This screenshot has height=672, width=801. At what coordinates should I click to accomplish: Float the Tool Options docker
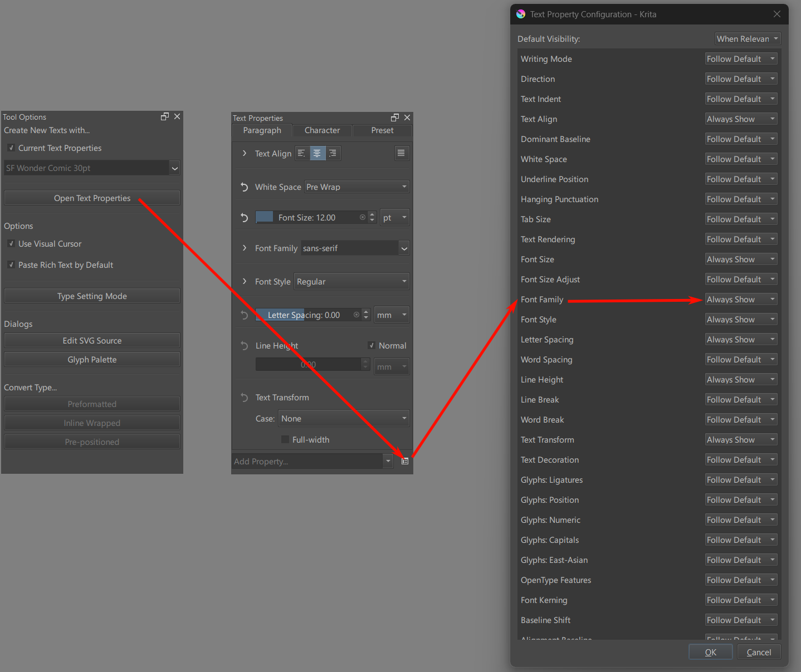[165, 116]
